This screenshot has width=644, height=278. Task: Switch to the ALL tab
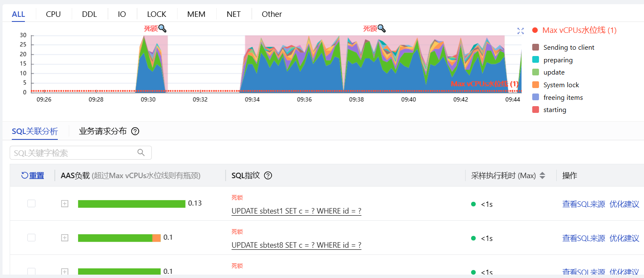(19, 14)
